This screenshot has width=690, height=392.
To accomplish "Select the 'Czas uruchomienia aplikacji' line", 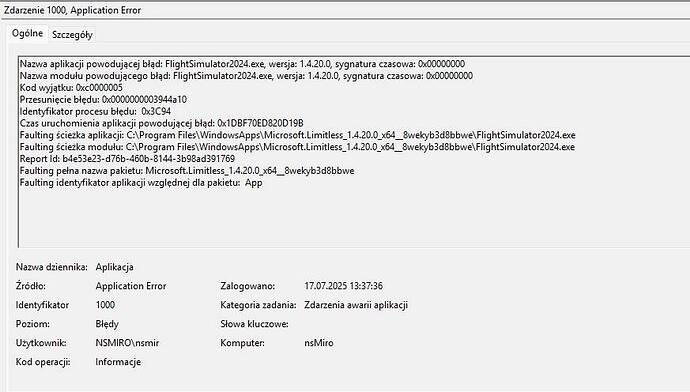I will 161,123.
